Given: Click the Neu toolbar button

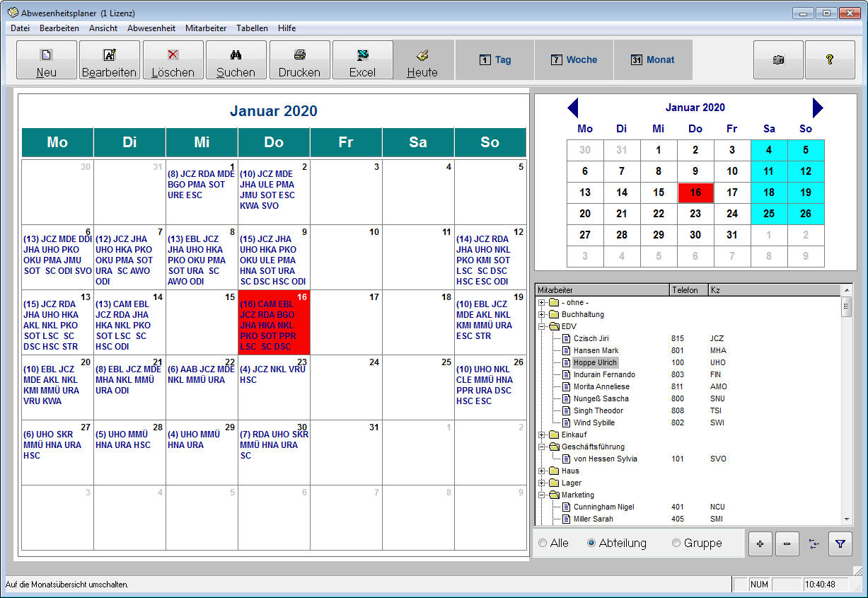Looking at the screenshot, I should coord(47,60).
